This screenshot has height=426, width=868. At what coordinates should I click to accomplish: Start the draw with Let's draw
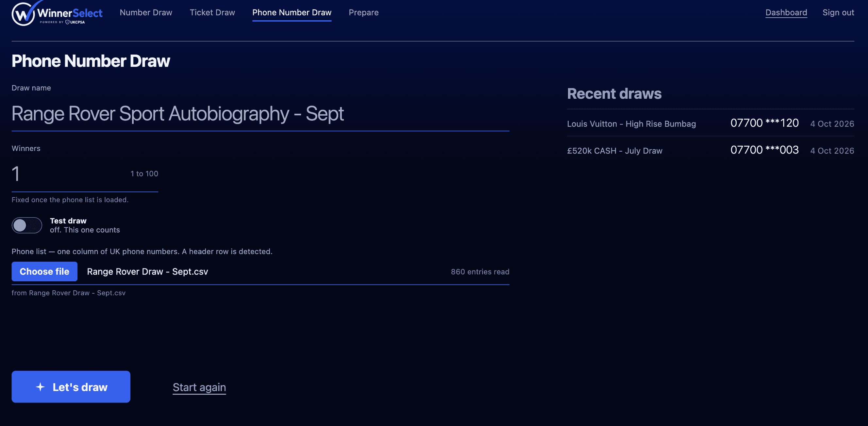click(71, 386)
